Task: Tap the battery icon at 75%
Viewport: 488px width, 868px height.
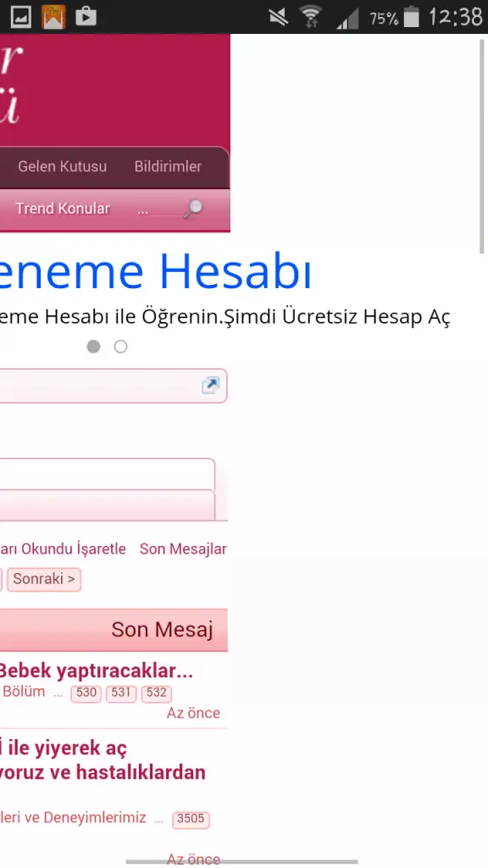Action: (x=412, y=17)
